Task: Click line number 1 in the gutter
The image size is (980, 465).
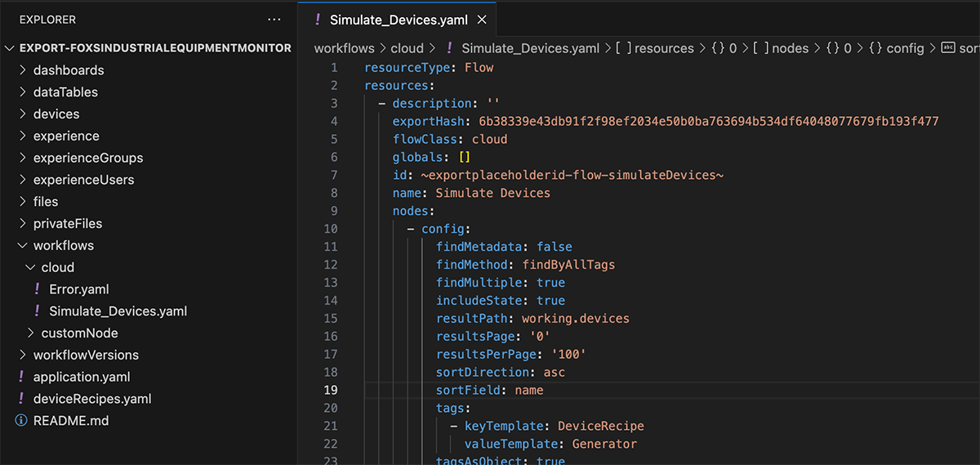Action: (334, 68)
